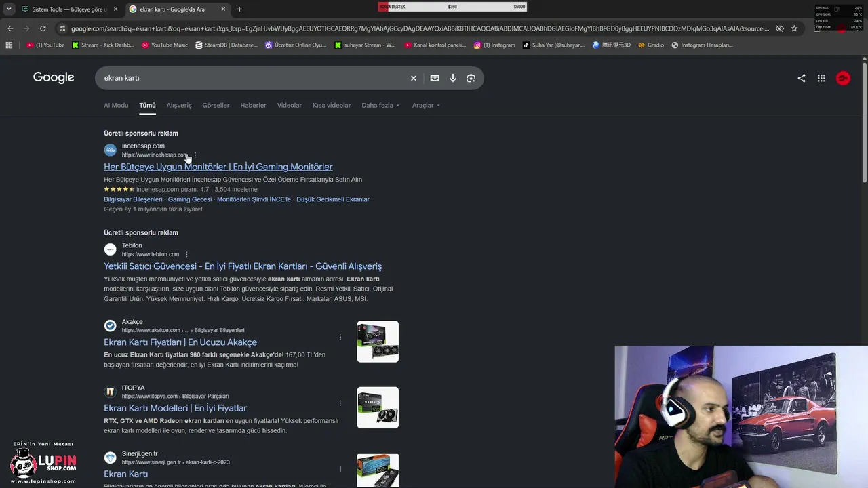
Task: Click the Sinerji graphics card thumbnail
Action: pos(378,470)
